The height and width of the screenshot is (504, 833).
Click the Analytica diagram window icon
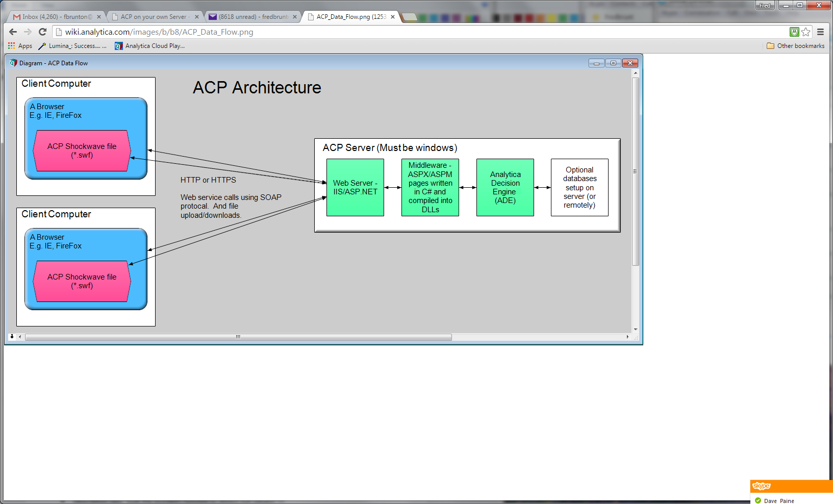pyautogui.click(x=13, y=63)
